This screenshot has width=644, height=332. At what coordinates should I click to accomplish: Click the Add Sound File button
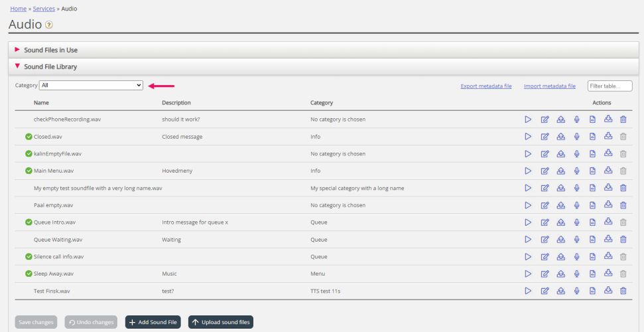pos(153,322)
